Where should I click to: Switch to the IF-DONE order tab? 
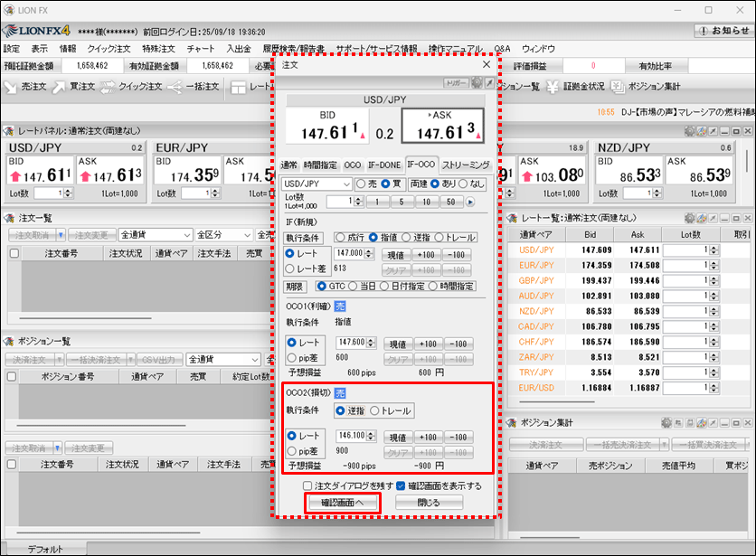383,165
